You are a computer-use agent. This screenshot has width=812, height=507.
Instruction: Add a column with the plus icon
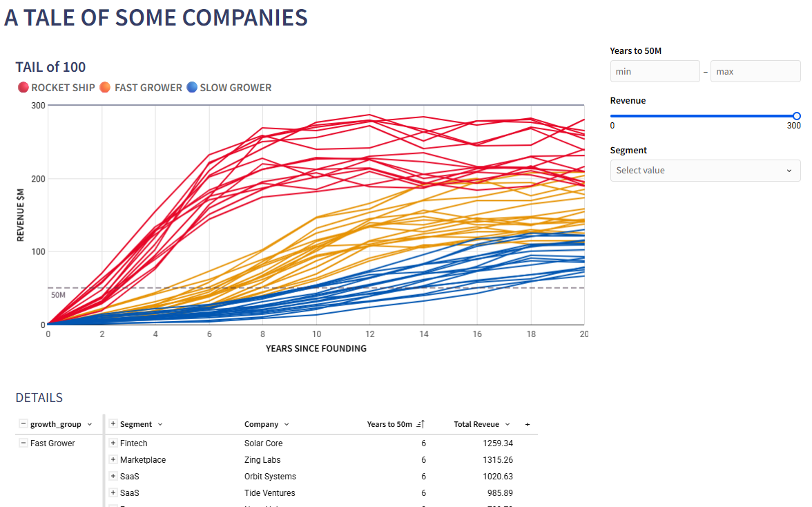528,424
